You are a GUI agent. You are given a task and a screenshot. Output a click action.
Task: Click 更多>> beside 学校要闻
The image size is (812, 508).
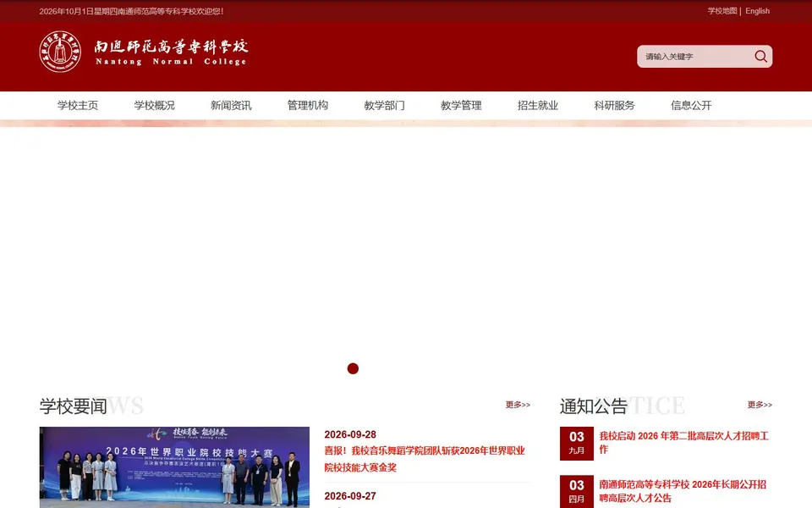point(518,405)
